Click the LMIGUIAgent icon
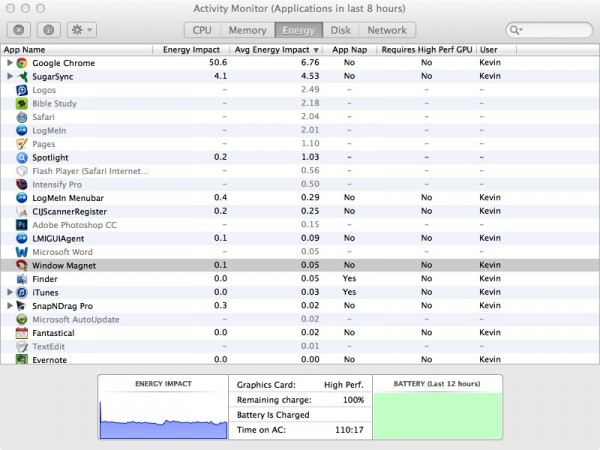The image size is (600, 450). pyautogui.click(x=22, y=238)
